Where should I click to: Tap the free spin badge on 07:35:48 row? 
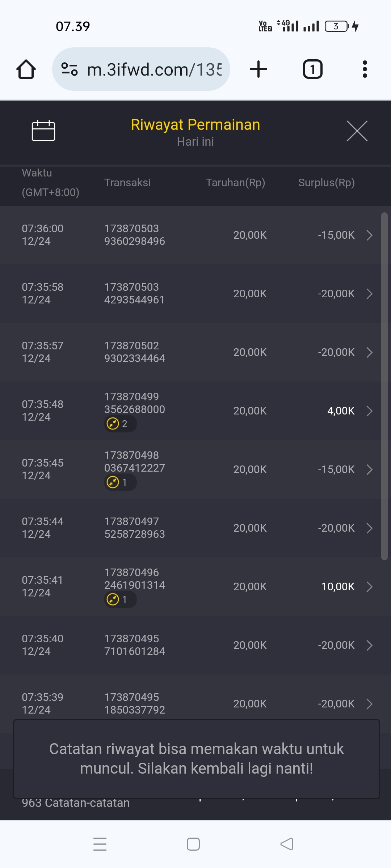[x=120, y=424]
